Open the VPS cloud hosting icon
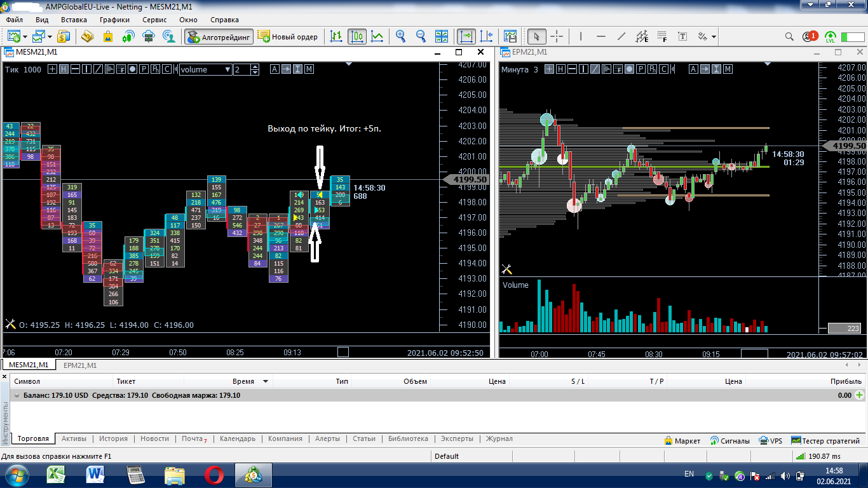Image resolution: width=868 pixels, height=488 pixels. (149, 36)
